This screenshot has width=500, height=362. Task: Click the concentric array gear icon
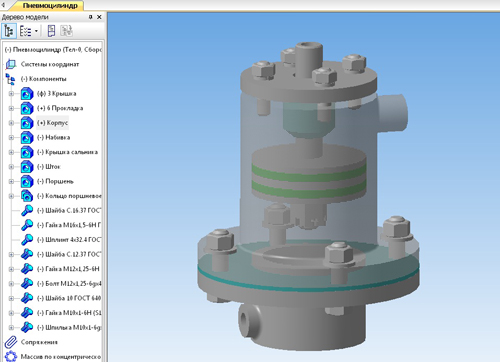(x=11, y=357)
